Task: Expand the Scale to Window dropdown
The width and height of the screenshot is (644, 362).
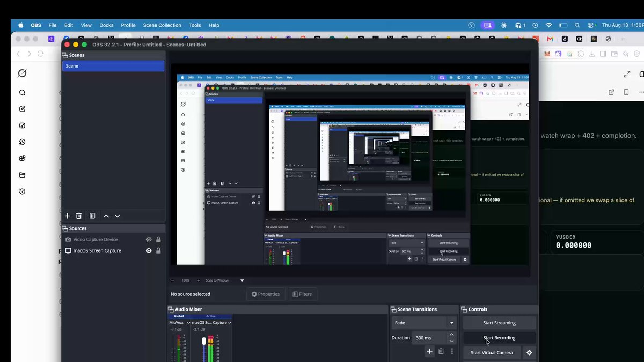Action: pos(242,280)
